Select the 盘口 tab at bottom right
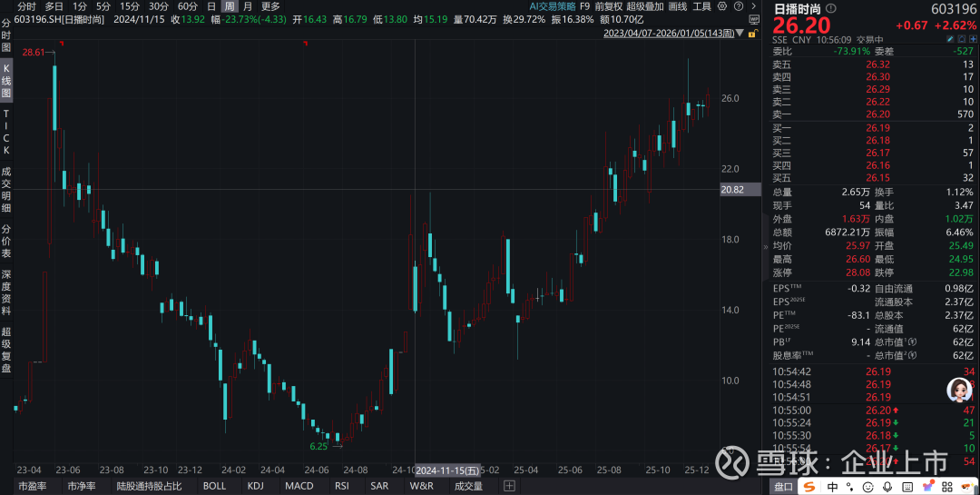The height and width of the screenshot is (495, 980). tap(783, 486)
